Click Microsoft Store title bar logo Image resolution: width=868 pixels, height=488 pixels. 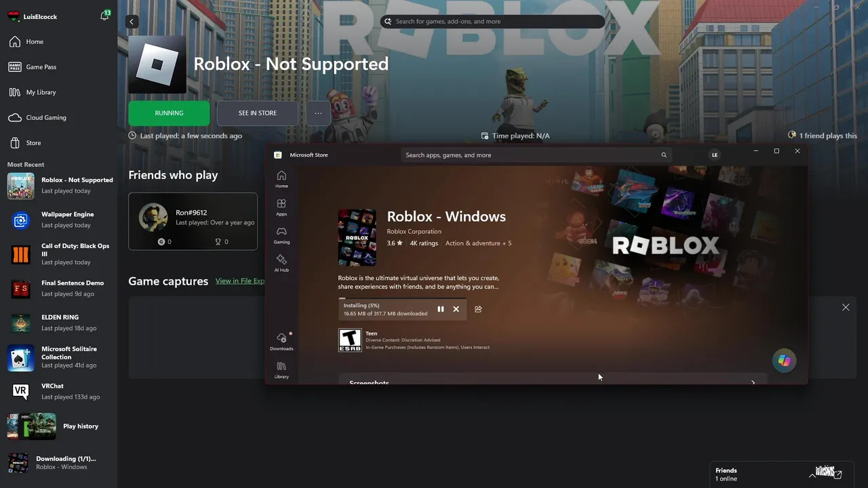278,155
